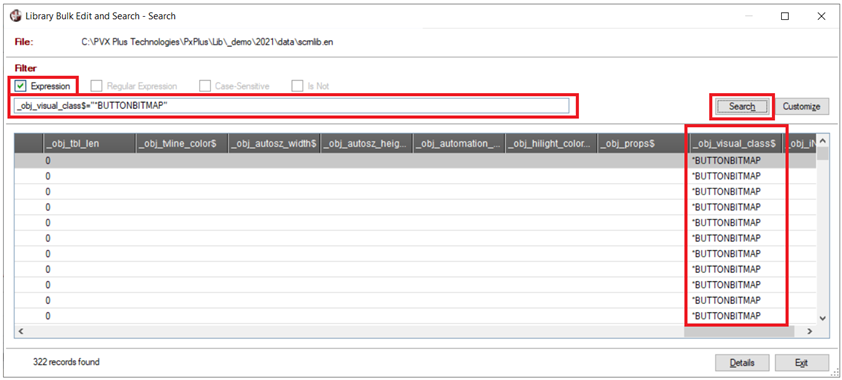Viewport: 842px width, 380px height.
Task: Select the _obj_props$ column header
Action: pos(643,144)
